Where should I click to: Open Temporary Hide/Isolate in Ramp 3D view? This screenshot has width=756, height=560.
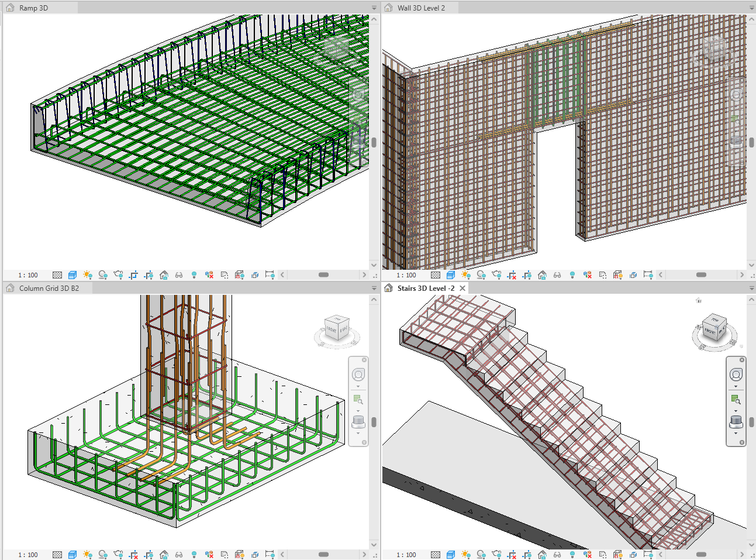pyautogui.click(x=179, y=275)
